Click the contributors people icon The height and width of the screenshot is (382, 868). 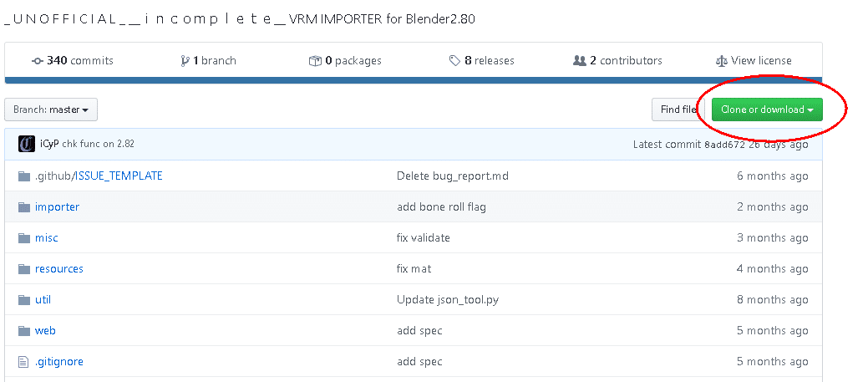click(x=579, y=61)
